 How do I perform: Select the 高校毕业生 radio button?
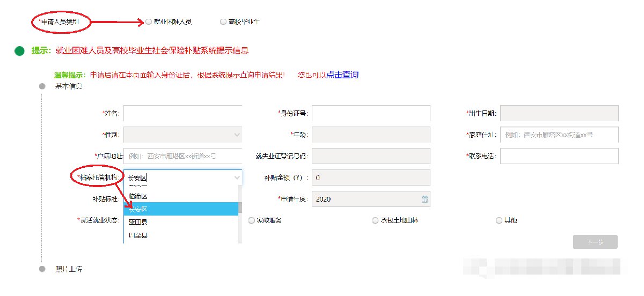[223, 22]
